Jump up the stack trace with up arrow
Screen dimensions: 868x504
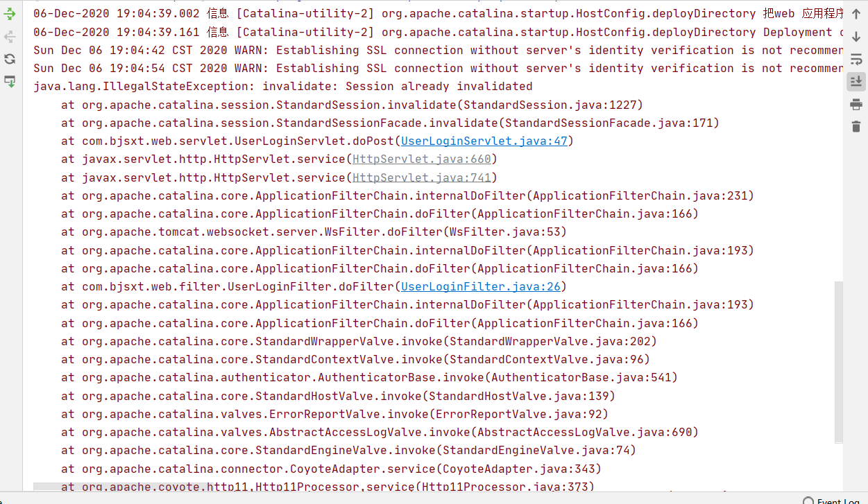pos(856,14)
